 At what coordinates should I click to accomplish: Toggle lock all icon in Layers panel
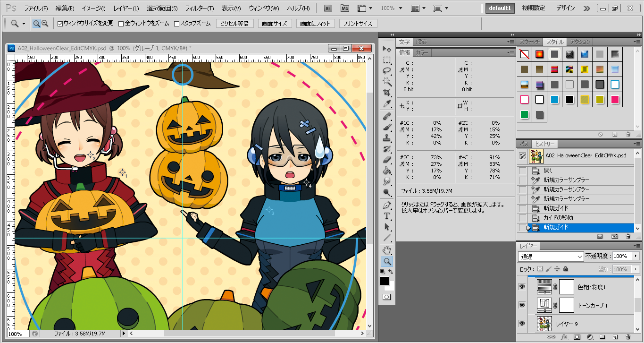tap(565, 269)
